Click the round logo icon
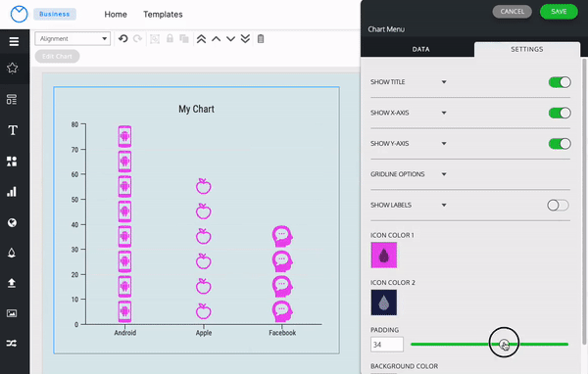The width and height of the screenshot is (588, 374). pyautogui.click(x=19, y=15)
